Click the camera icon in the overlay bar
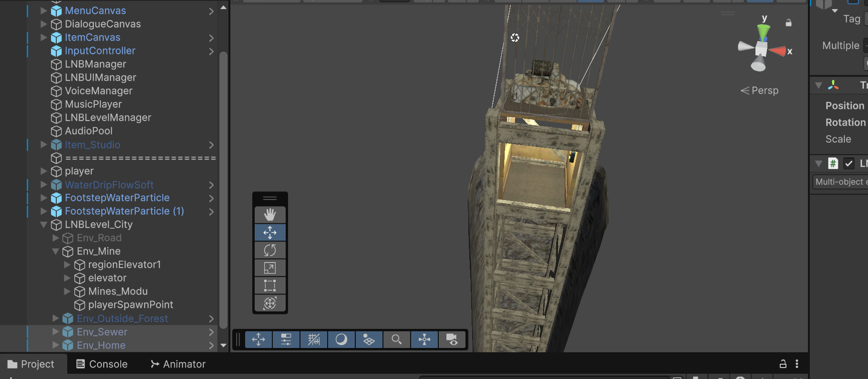This screenshot has height=379, width=868. click(x=452, y=339)
